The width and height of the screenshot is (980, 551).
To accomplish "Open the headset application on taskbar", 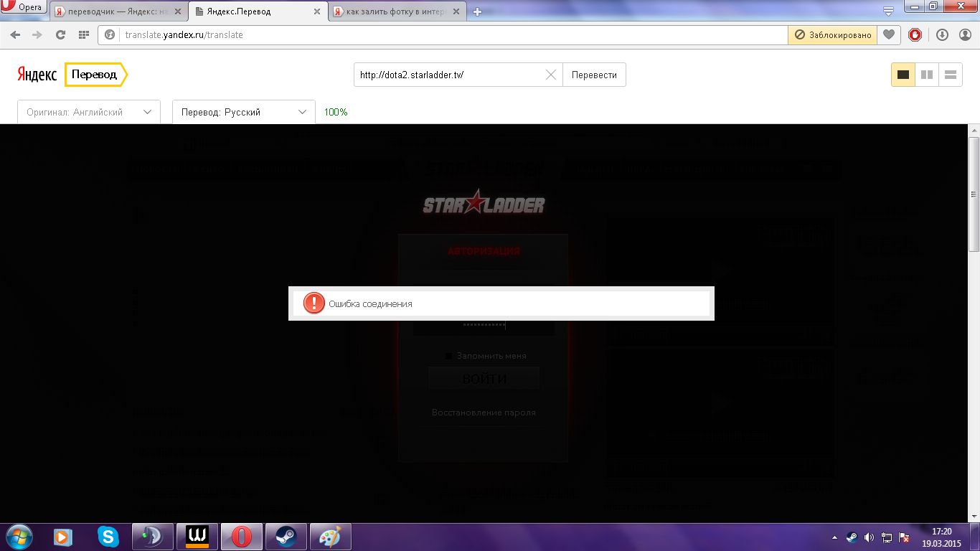I will click(153, 537).
